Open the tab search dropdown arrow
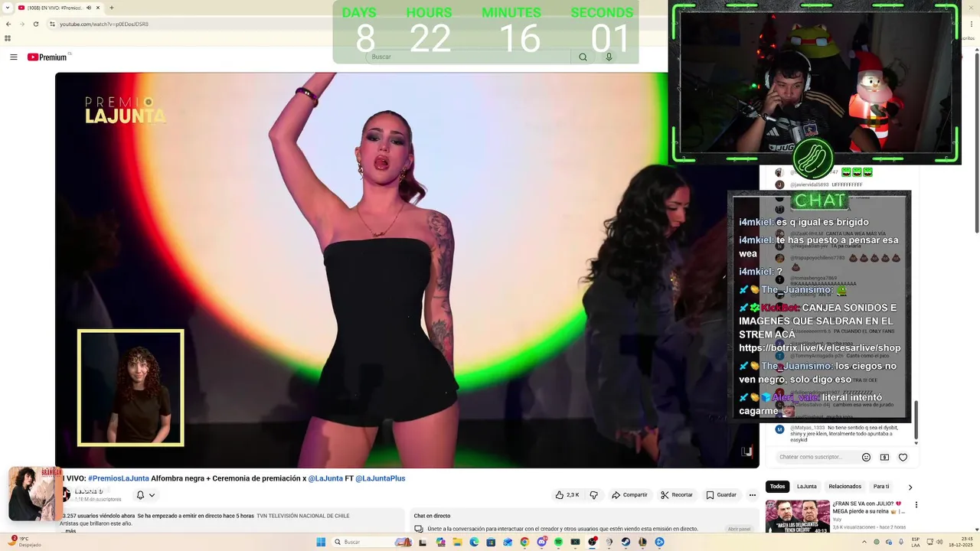 coord(8,8)
